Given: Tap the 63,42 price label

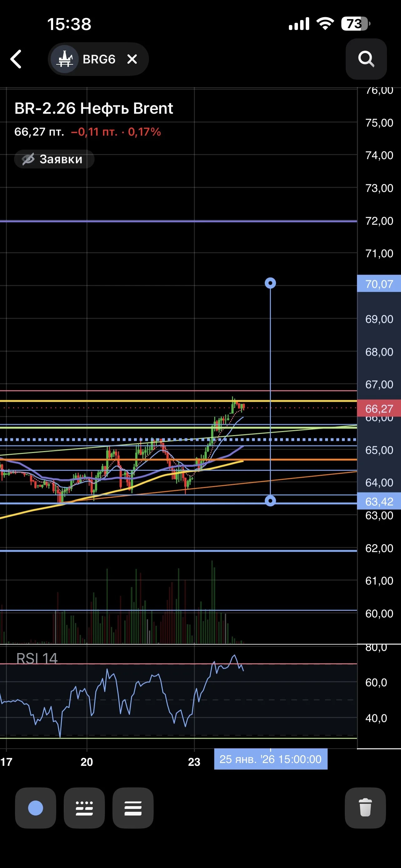Looking at the screenshot, I should click(x=379, y=501).
